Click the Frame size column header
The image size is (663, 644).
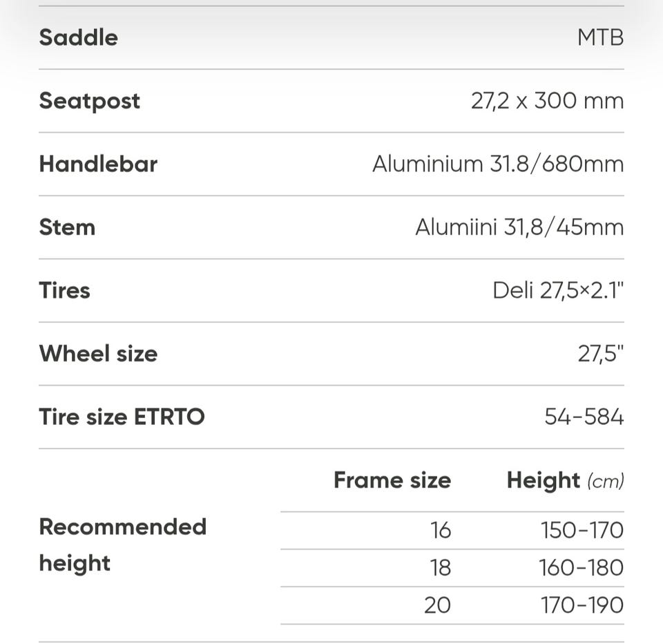click(x=392, y=480)
